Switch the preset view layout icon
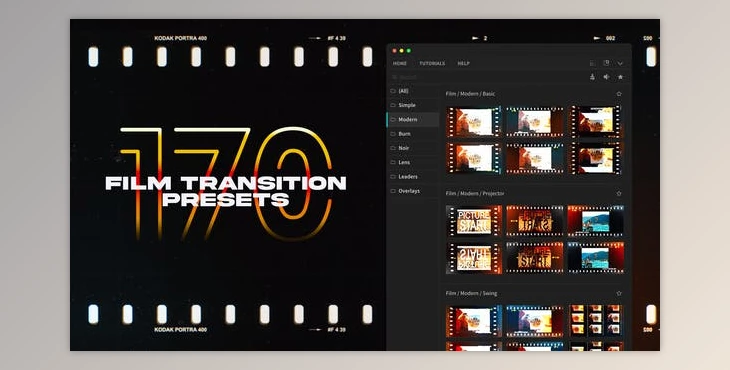730x370 pixels. coord(593,63)
